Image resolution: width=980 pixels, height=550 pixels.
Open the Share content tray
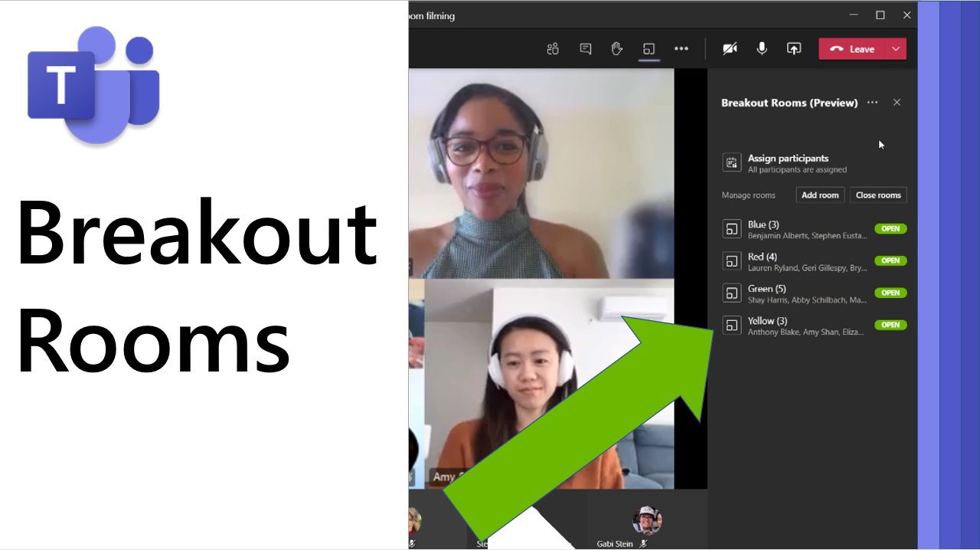click(x=794, y=49)
